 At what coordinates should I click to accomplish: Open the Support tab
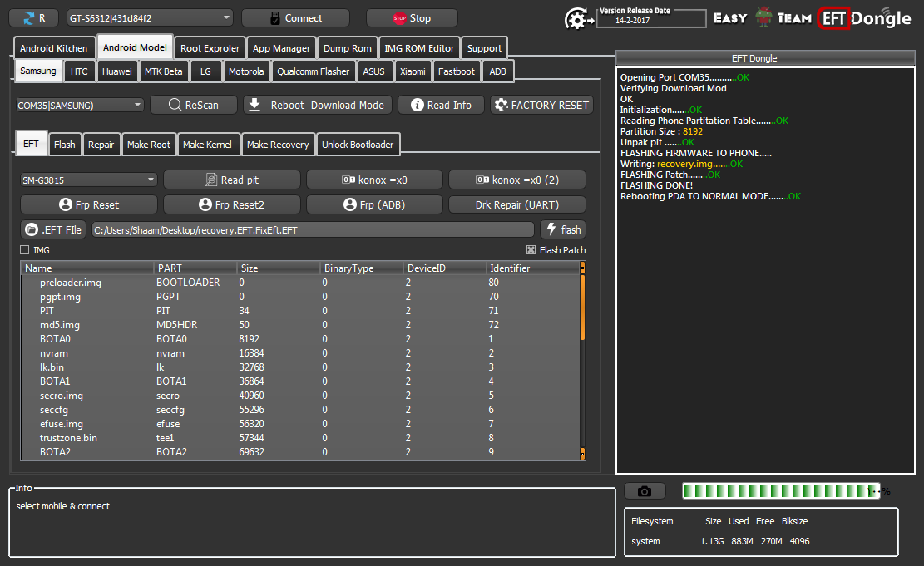click(484, 47)
